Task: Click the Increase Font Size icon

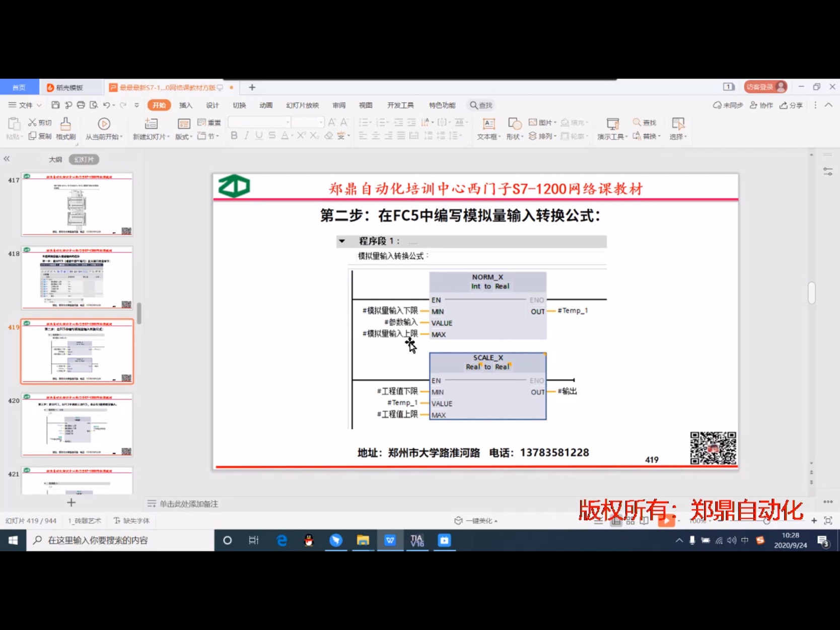Action: click(332, 122)
